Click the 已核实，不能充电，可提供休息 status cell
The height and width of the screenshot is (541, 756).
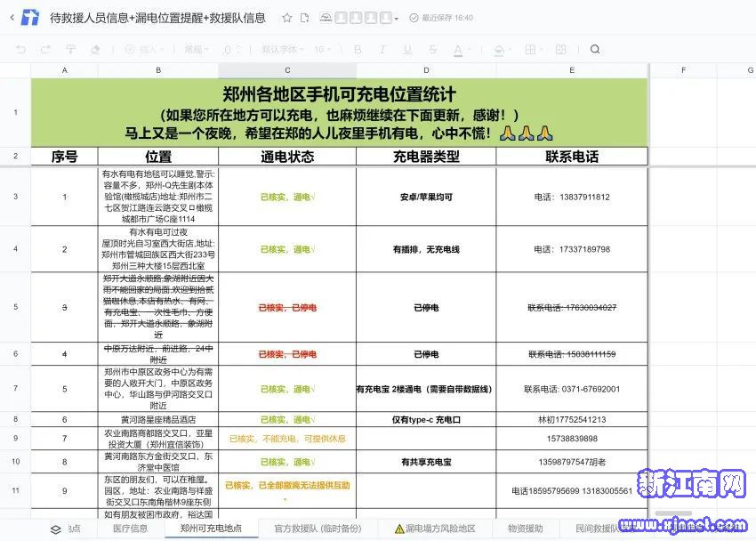pos(287,439)
